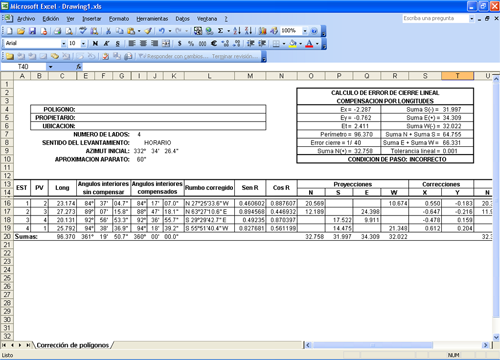This screenshot has height=360, width=500.
Task: Insert a hyperlink with the globe icon
Action: click(x=209, y=31)
